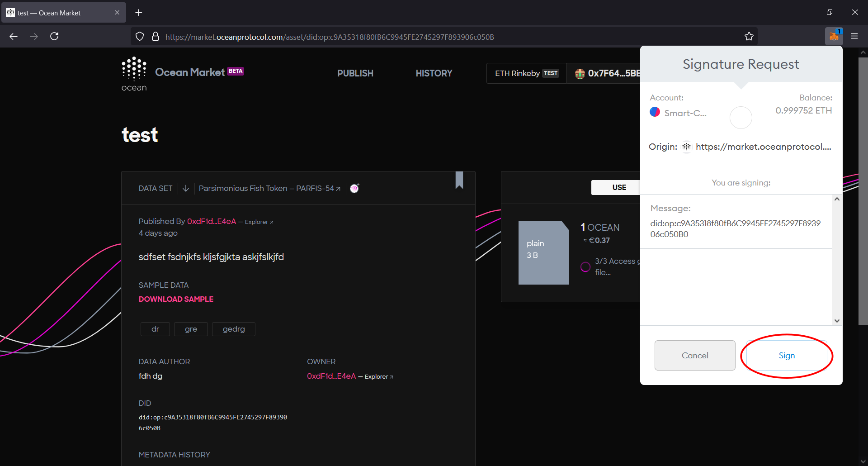Open the owner address 0xdF1d...E4eA link
The width and height of the screenshot is (868, 466).
pyautogui.click(x=331, y=376)
